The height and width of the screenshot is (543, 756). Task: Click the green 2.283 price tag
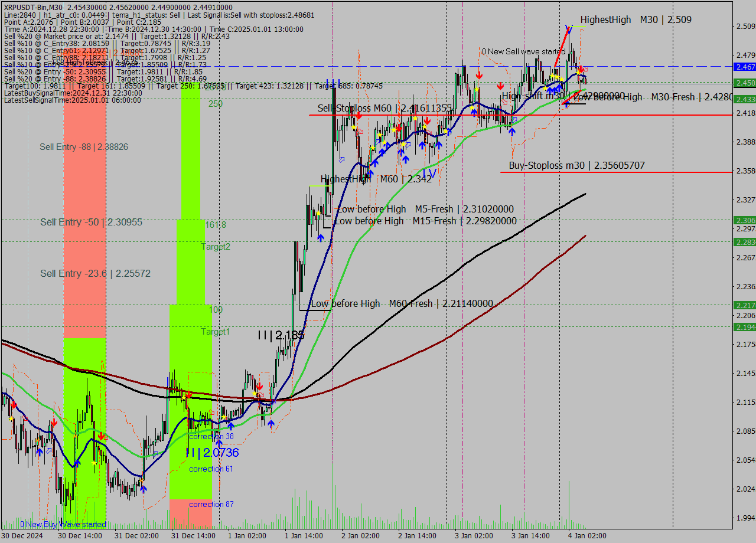[x=744, y=242]
